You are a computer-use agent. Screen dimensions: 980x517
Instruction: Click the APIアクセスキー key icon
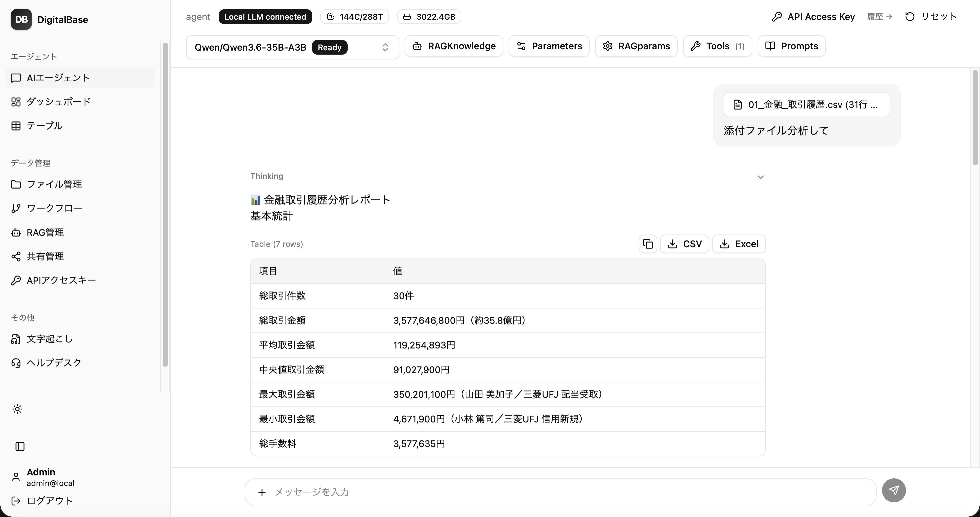coord(16,280)
